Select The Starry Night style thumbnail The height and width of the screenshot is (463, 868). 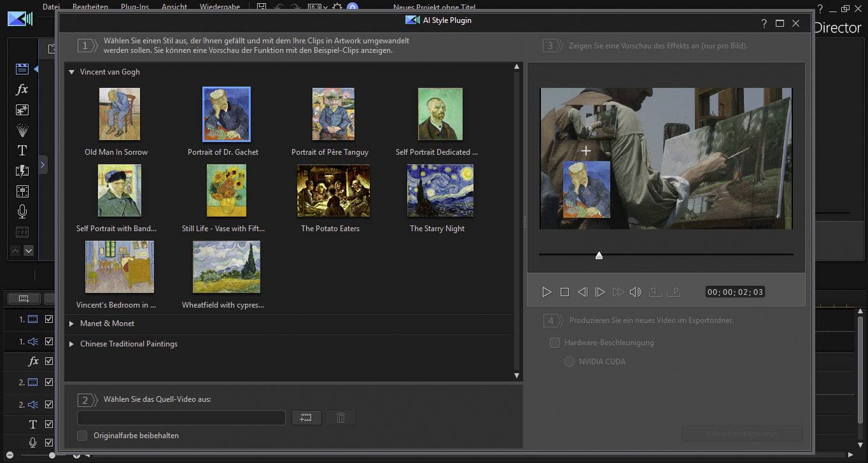439,190
